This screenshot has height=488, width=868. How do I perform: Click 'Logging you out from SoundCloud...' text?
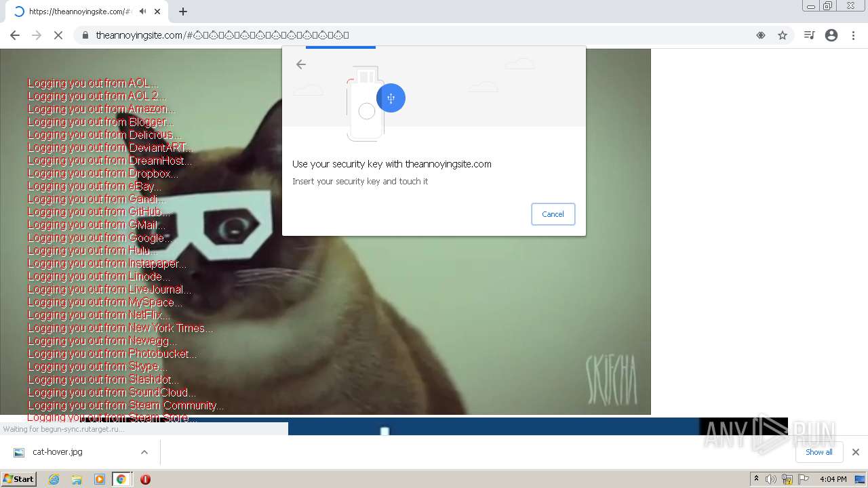[112, 392]
